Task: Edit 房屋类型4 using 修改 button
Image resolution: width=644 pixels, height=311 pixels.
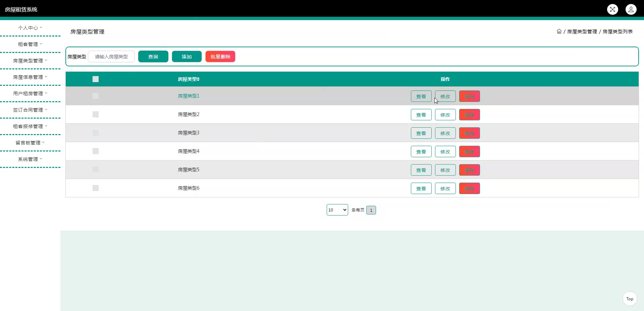Action: pyautogui.click(x=445, y=151)
